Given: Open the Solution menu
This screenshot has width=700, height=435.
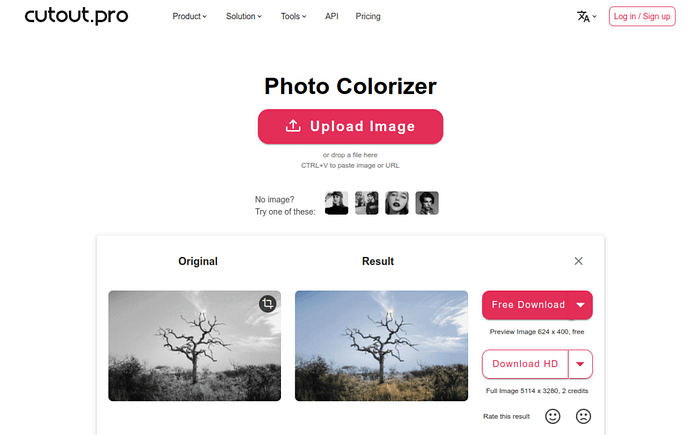Looking at the screenshot, I should [244, 17].
